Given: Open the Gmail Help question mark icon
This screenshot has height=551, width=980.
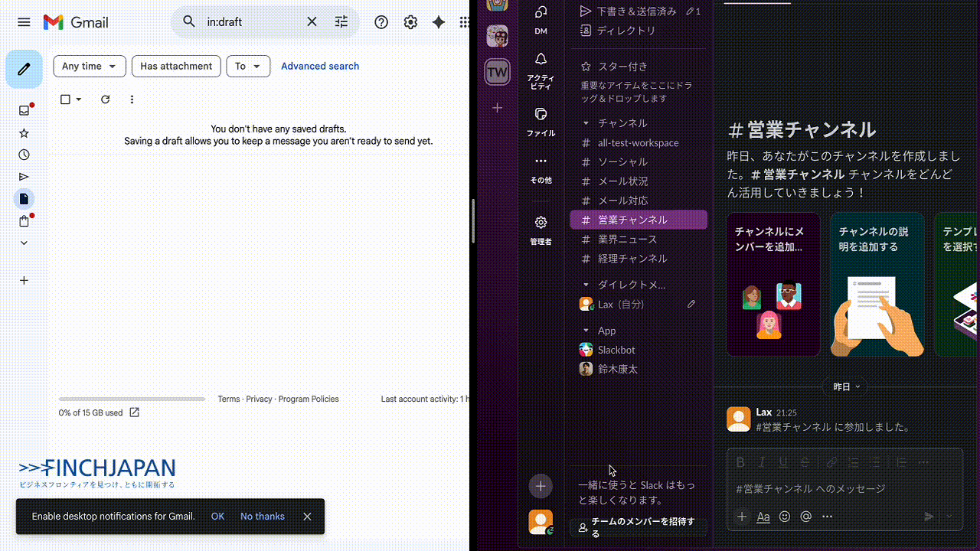Looking at the screenshot, I should 381,22.
